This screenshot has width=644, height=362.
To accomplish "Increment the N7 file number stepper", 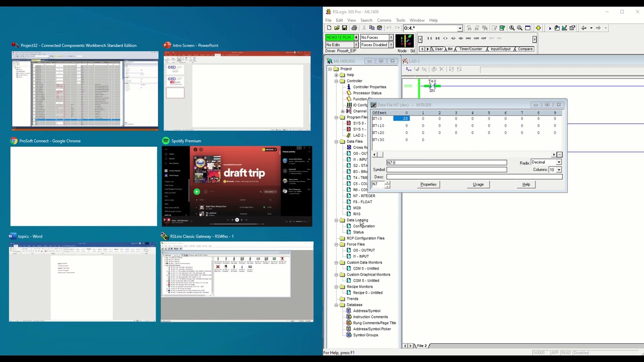I will [387, 183].
